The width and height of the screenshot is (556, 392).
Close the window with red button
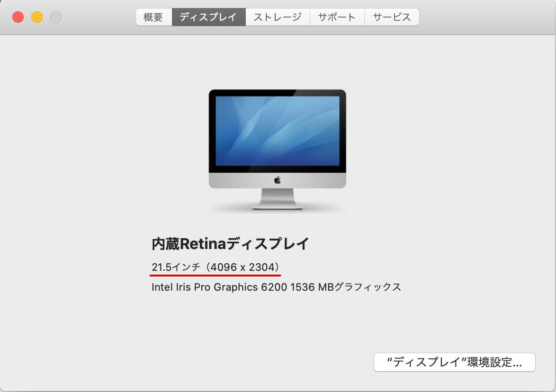[x=18, y=17]
